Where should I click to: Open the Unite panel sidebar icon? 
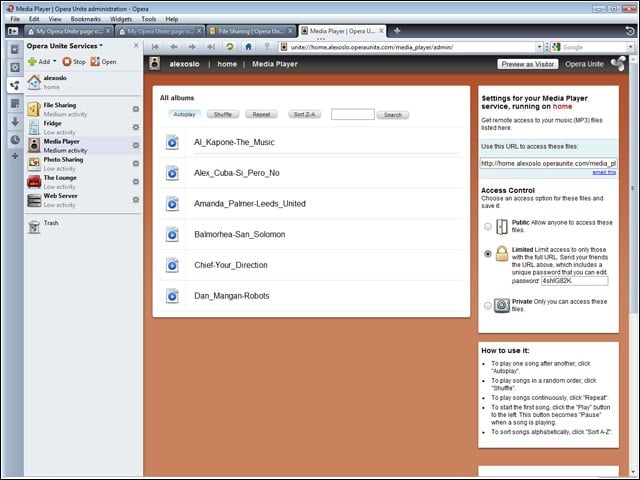coord(15,85)
